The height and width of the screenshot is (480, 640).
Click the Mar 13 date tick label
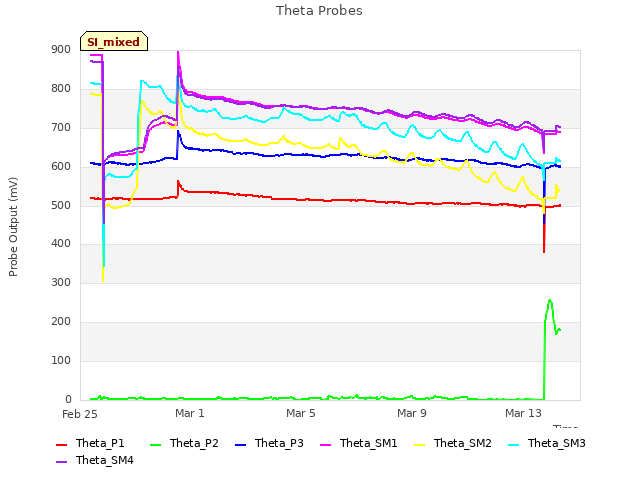point(523,413)
